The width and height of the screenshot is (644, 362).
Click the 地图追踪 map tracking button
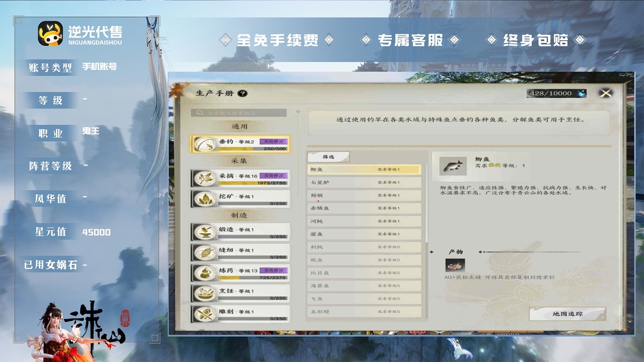[x=567, y=314]
